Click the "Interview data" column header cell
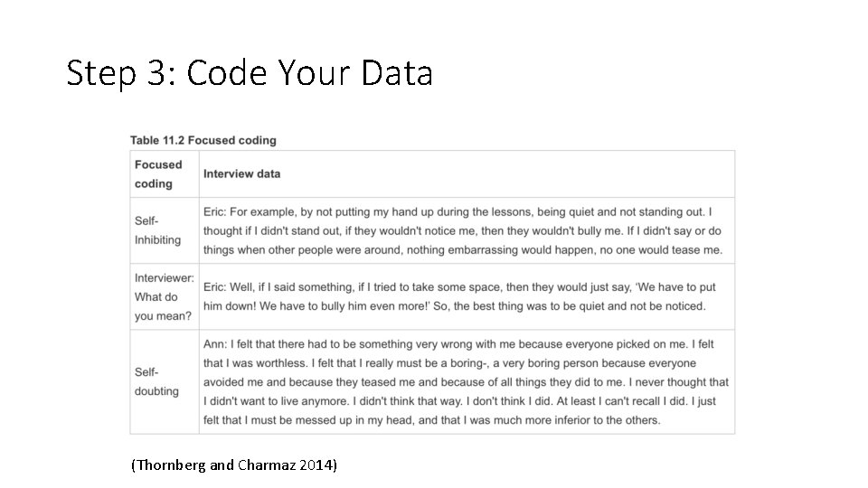 click(241, 174)
